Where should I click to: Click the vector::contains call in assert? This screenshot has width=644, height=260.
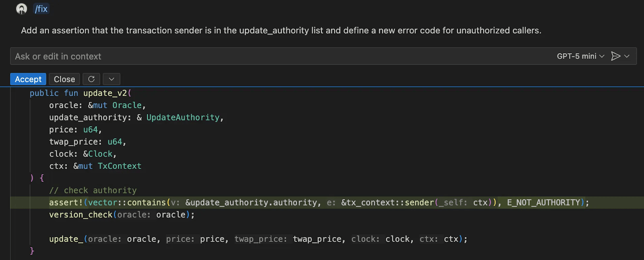coord(127,202)
